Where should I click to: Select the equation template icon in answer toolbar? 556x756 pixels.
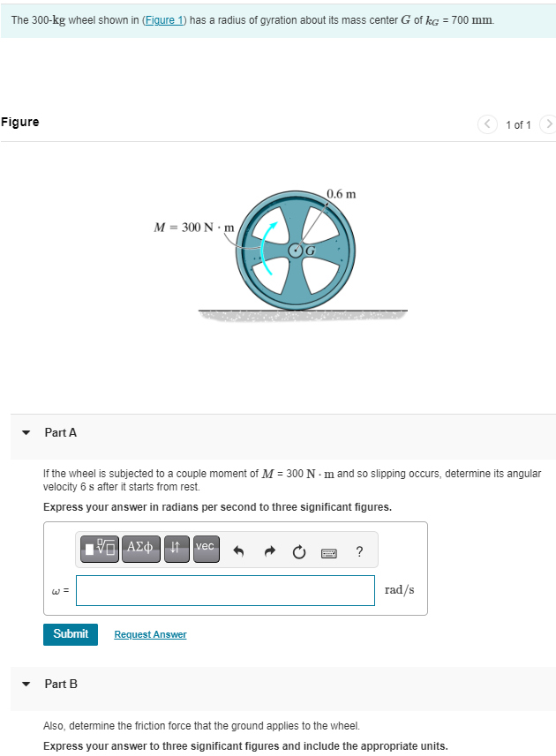coord(98,548)
